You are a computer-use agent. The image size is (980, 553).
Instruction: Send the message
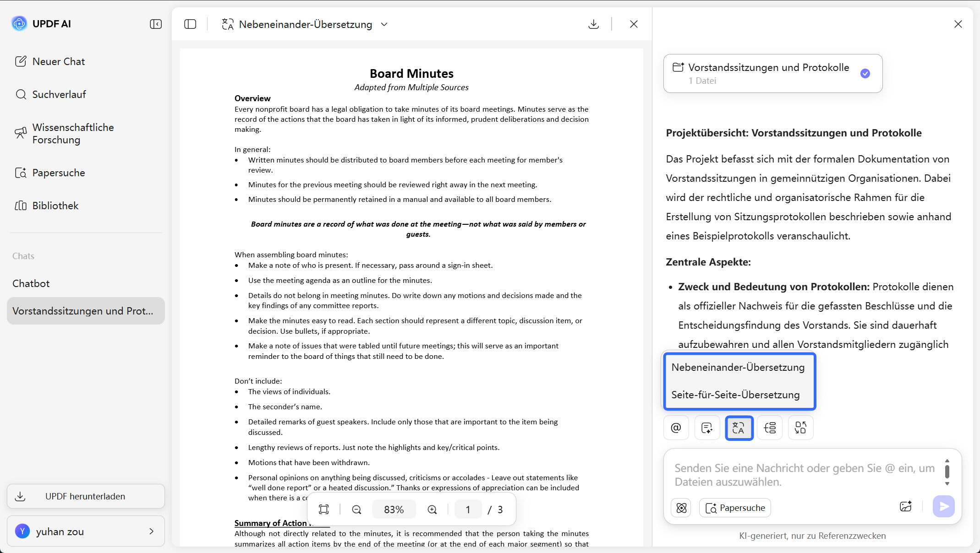click(943, 506)
